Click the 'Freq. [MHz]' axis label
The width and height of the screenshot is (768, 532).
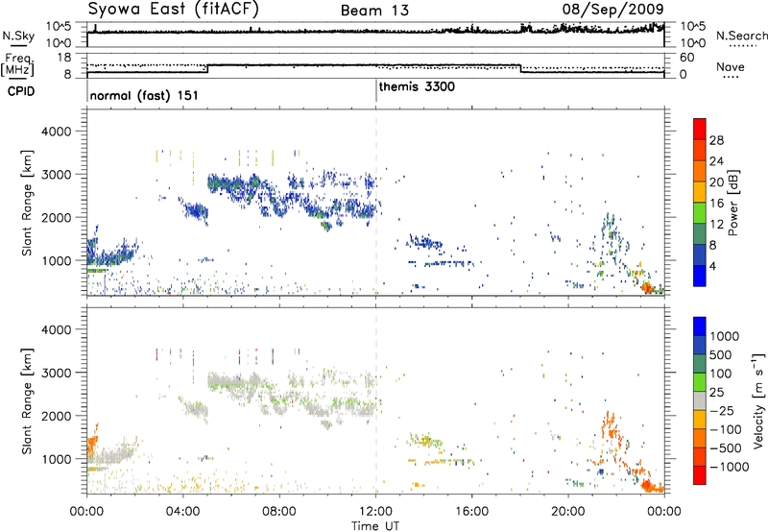coord(17,64)
